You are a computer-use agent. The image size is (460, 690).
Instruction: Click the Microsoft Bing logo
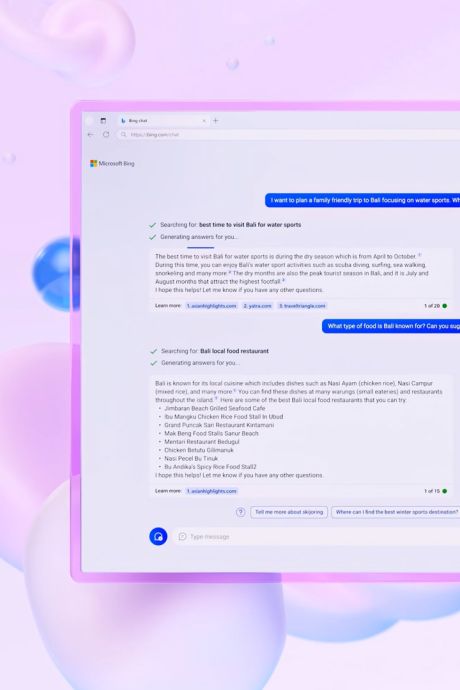(112, 163)
